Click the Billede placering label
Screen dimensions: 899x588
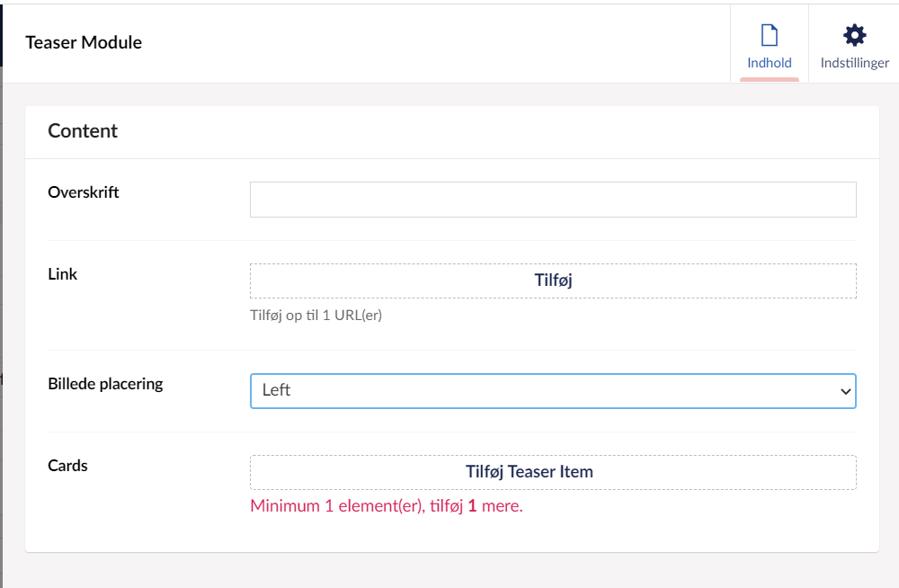(x=105, y=384)
